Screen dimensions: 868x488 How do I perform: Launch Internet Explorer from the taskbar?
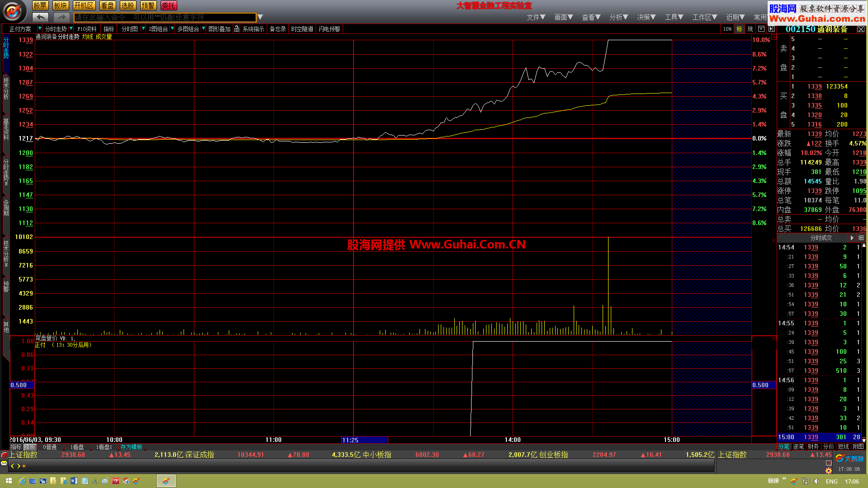coord(22,481)
